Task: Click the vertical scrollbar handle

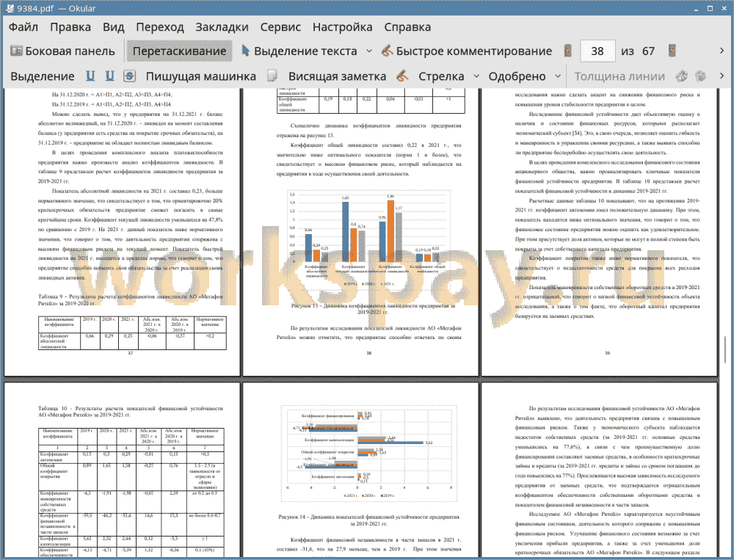Action: pyautogui.click(x=725, y=350)
